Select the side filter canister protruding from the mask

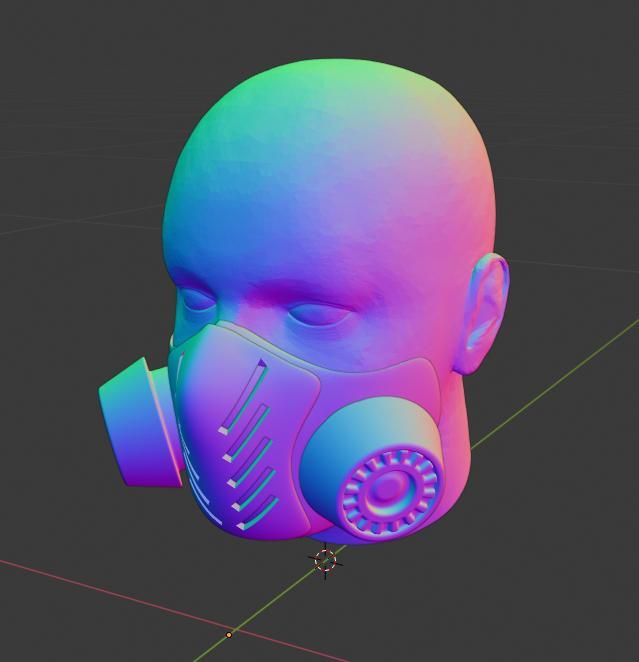(140, 423)
